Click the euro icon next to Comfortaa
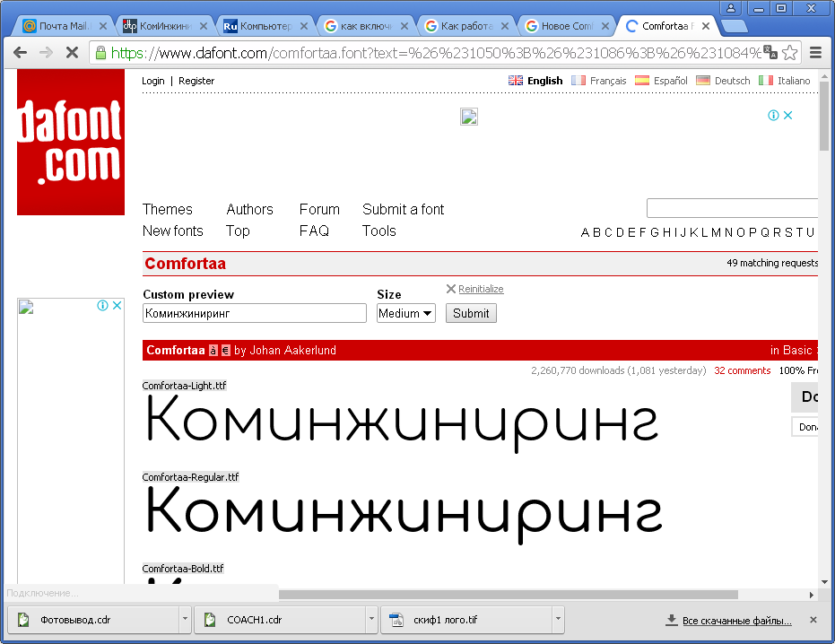Image resolution: width=835 pixels, height=644 pixels. (226, 351)
